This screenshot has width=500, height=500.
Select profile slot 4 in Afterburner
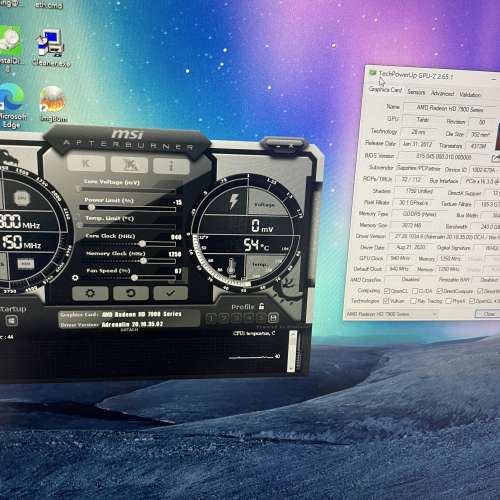[x=248, y=318]
